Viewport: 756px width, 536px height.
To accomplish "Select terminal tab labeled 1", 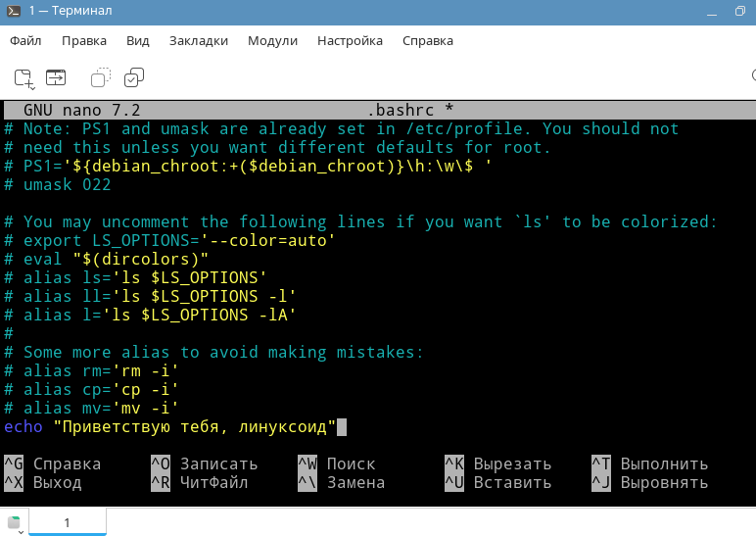I will click(67, 522).
